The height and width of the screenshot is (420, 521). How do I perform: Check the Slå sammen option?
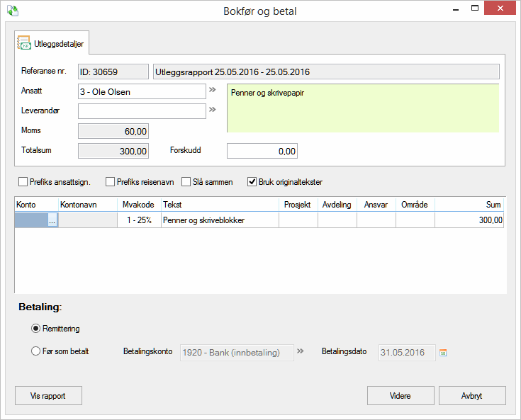187,182
